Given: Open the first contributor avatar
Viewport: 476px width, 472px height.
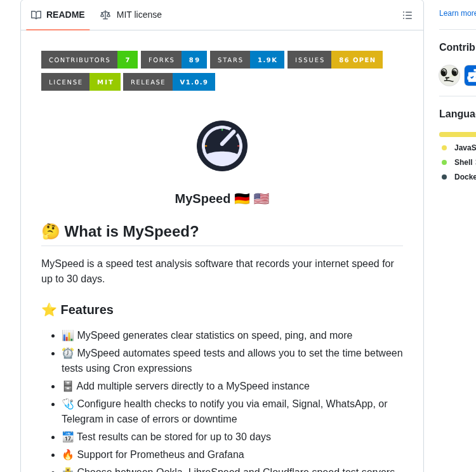Looking at the screenshot, I should click(x=449, y=75).
